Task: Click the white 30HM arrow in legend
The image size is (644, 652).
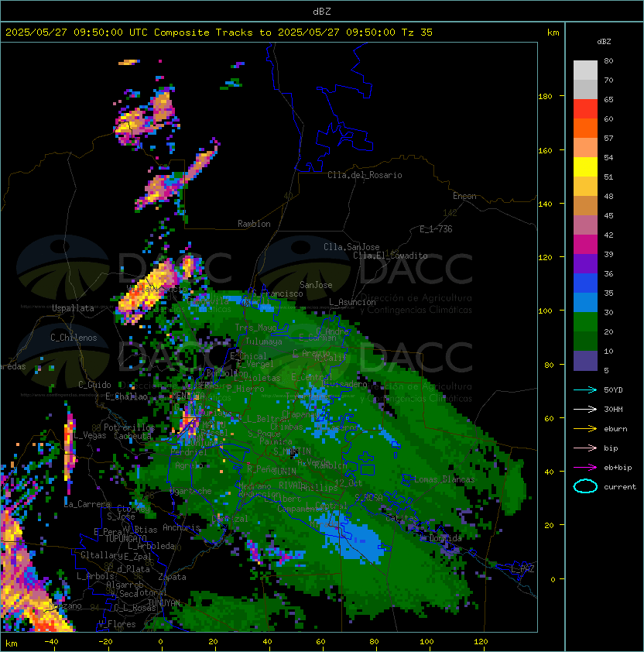Action: (585, 409)
